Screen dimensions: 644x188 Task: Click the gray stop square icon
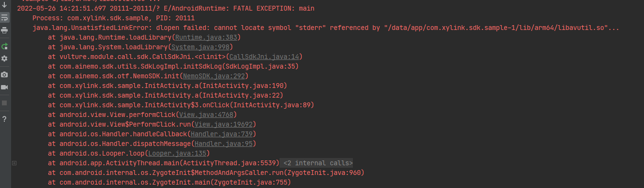4,102
